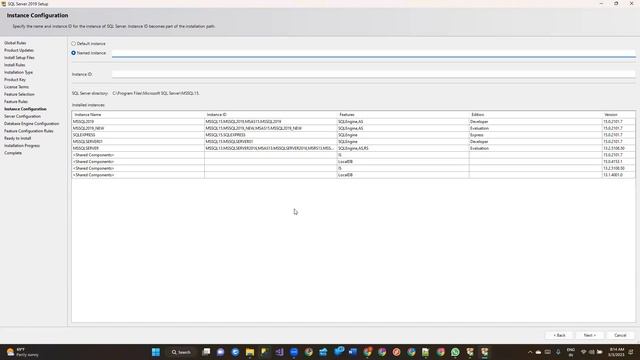Select the Install Setup Files step
640x360 pixels.
pos(19,58)
